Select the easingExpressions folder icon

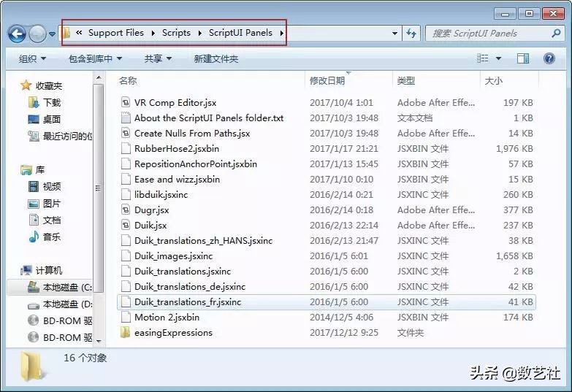tap(126, 333)
